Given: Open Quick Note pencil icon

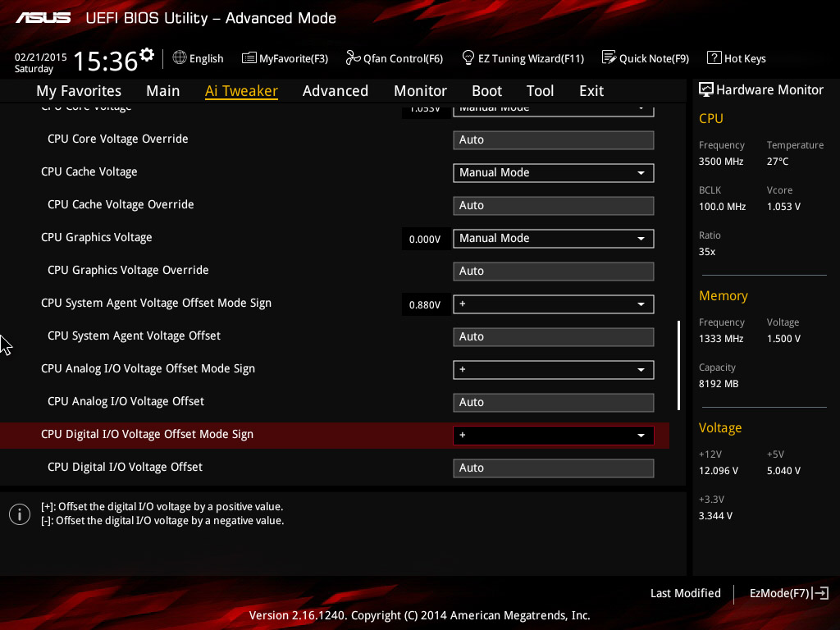Looking at the screenshot, I should point(609,57).
